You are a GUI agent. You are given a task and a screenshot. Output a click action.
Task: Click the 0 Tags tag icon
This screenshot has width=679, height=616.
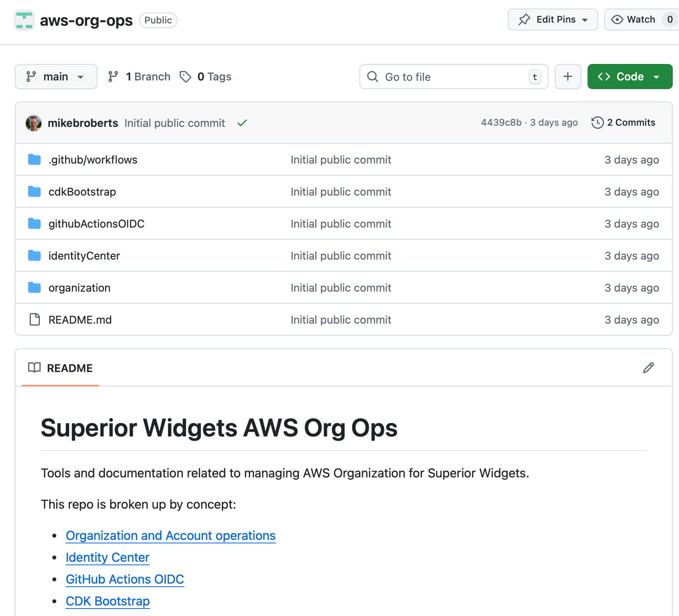point(186,77)
